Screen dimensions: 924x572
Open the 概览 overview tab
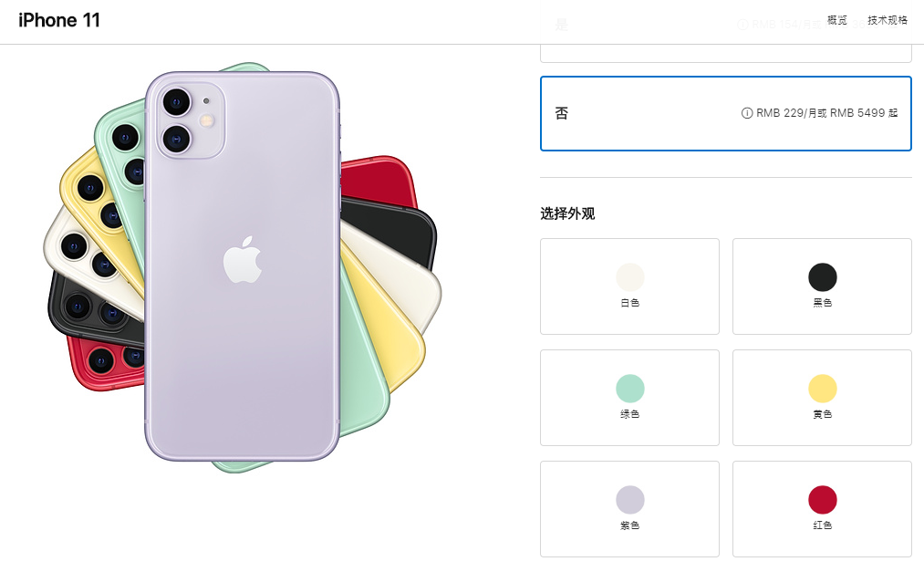(836, 21)
